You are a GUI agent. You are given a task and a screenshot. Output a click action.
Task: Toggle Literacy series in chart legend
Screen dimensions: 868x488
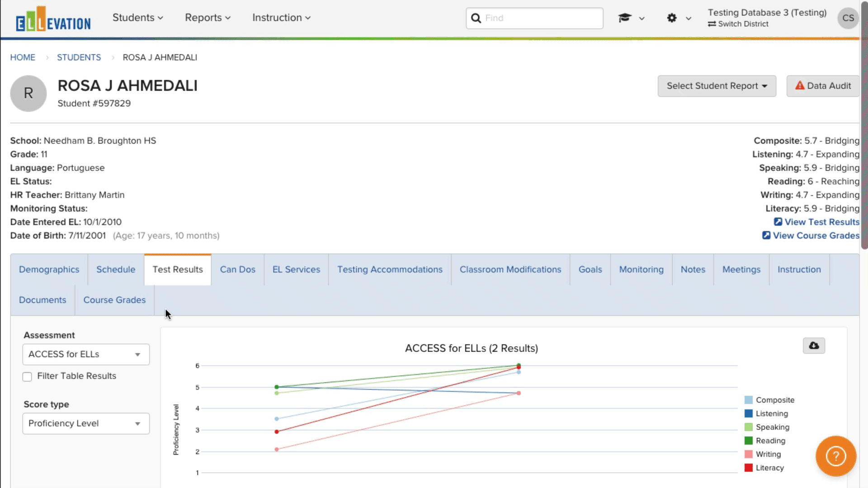(x=764, y=468)
